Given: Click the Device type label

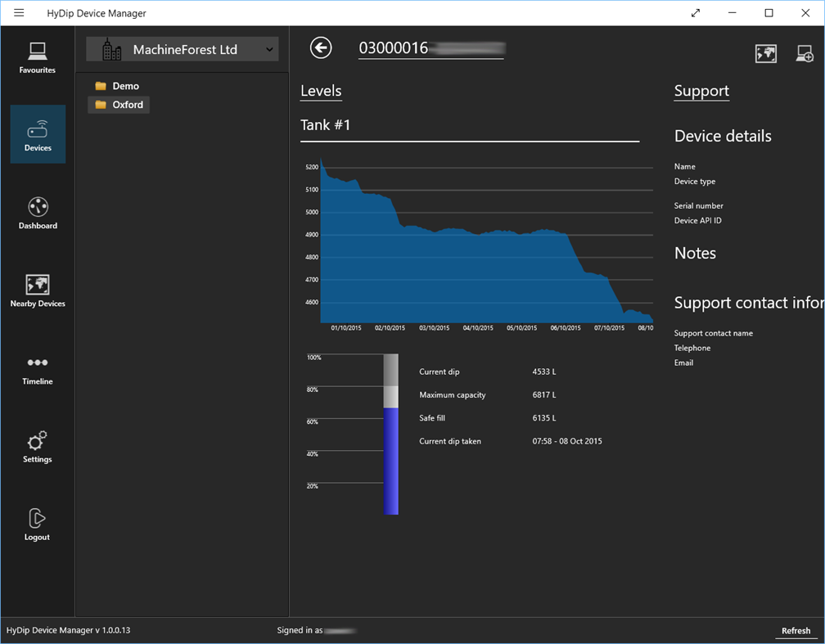Looking at the screenshot, I should point(695,182).
